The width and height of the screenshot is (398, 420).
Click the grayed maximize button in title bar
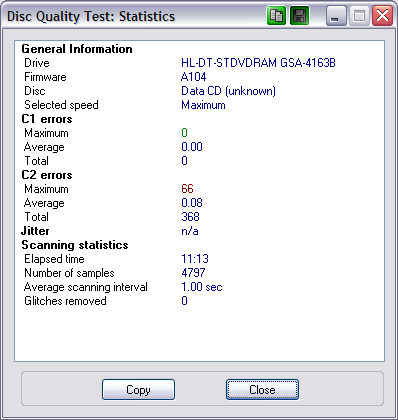359,16
